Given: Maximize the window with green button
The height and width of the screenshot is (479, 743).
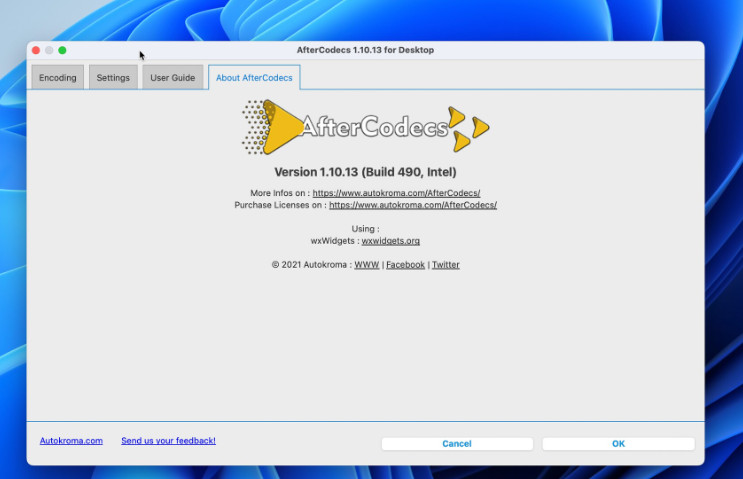Looking at the screenshot, I should pyautogui.click(x=62, y=50).
